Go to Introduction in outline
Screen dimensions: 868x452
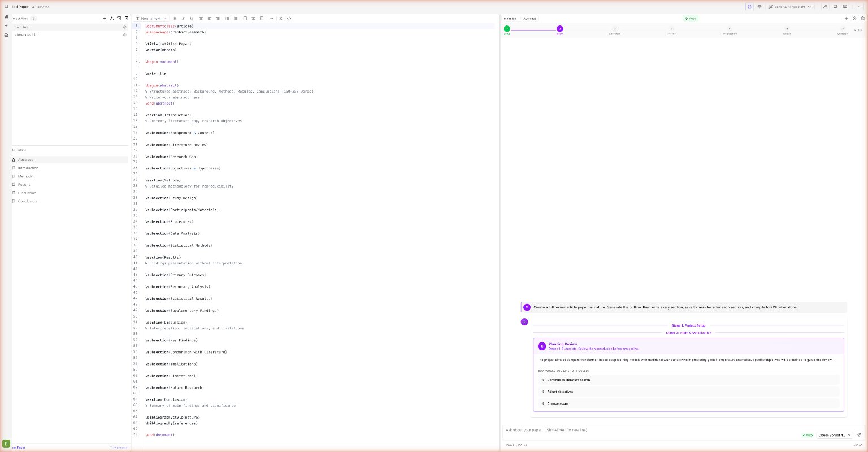pos(70,168)
